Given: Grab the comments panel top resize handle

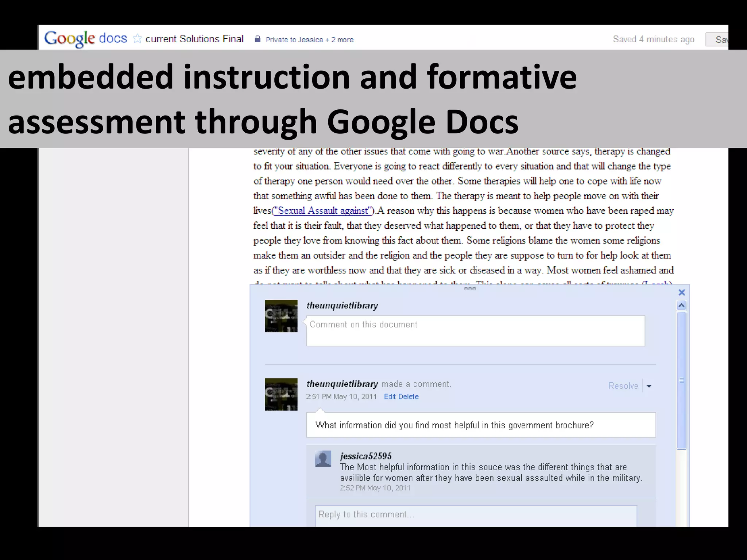Looking at the screenshot, I should click(x=470, y=289).
